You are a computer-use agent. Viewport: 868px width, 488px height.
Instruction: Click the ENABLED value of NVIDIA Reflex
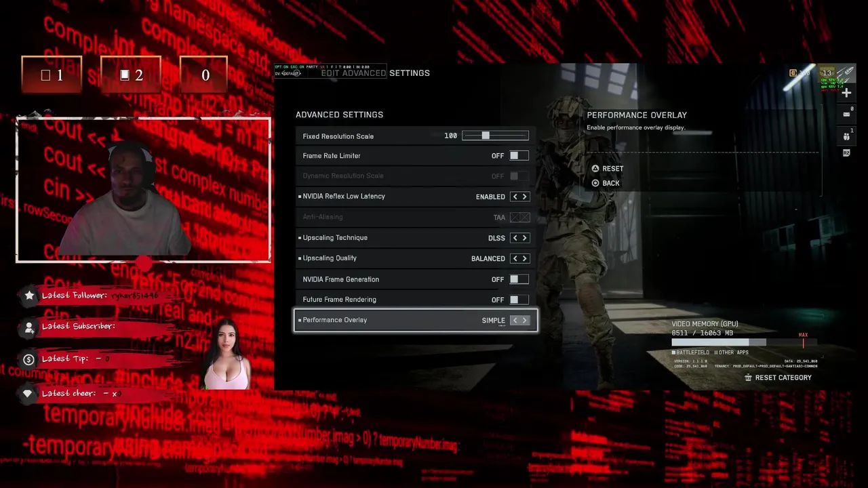click(490, 197)
